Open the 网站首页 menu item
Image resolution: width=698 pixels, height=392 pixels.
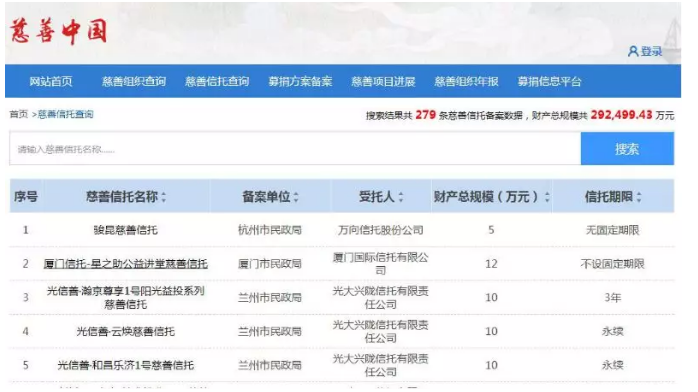point(51,81)
